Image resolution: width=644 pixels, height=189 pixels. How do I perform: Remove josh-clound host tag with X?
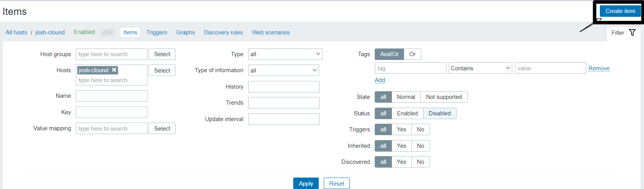click(x=114, y=70)
